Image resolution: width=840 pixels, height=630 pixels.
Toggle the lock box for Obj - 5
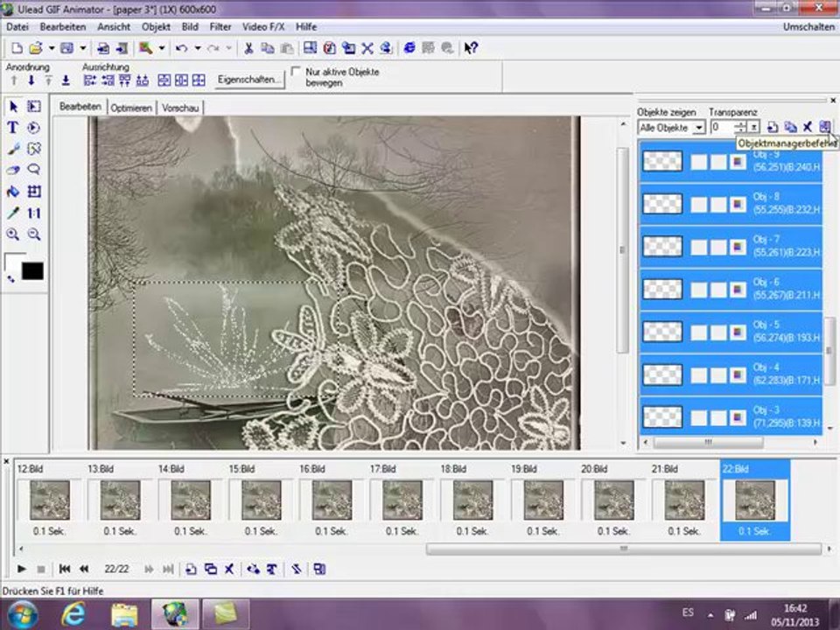(x=718, y=332)
